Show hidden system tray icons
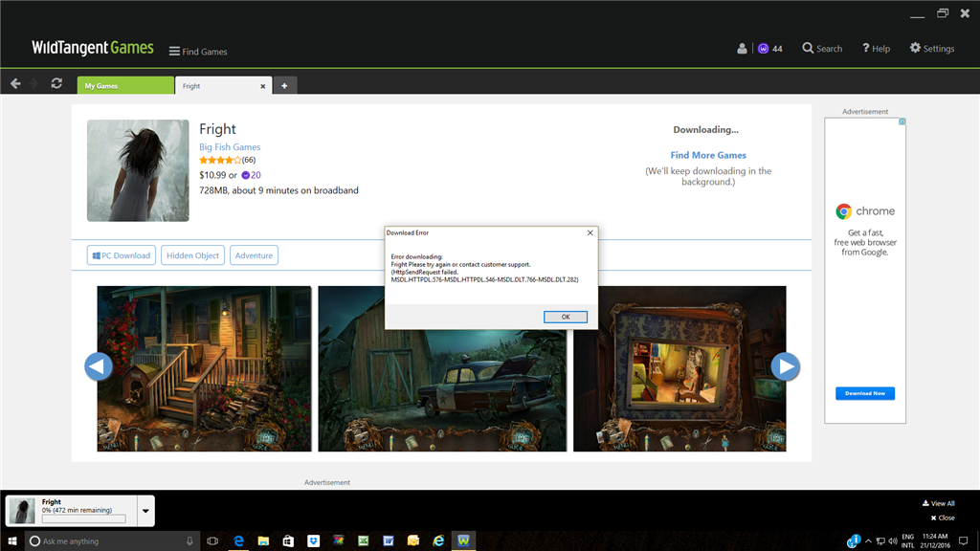The width and height of the screenshot is (980, 551). point(868,541)
